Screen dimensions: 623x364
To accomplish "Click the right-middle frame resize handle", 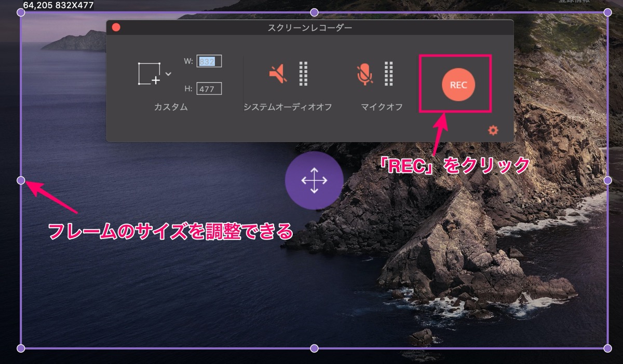I will pos(608,180).
